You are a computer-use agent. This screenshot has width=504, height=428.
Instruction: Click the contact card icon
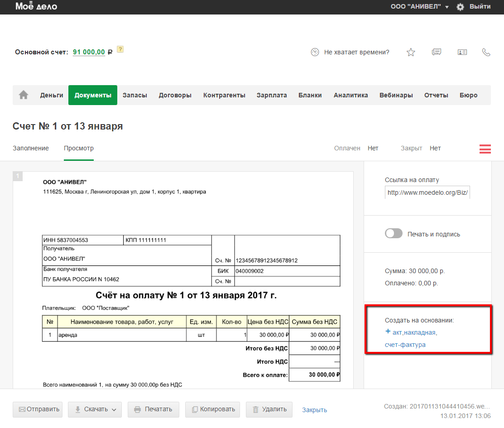coord(462,52)
